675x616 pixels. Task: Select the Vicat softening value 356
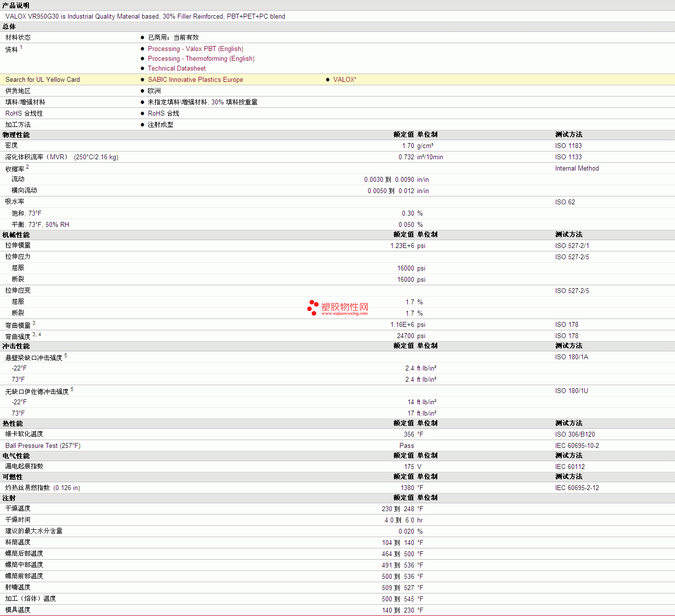tap(409, 435)
